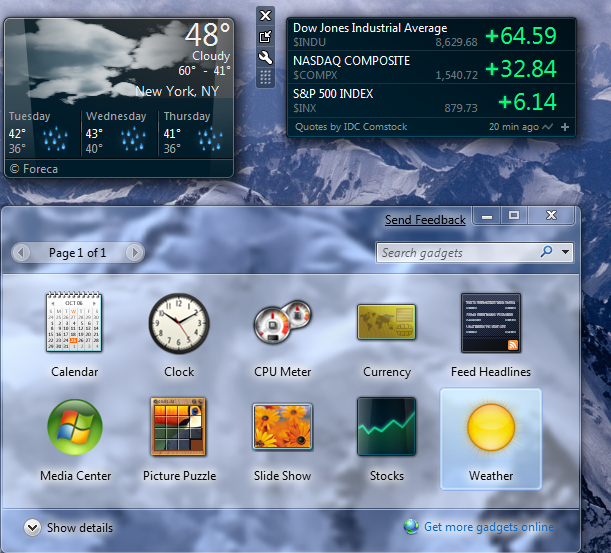Click Thursday forecast in weather gadget
The image size is (611, 553).
point(195,133)
